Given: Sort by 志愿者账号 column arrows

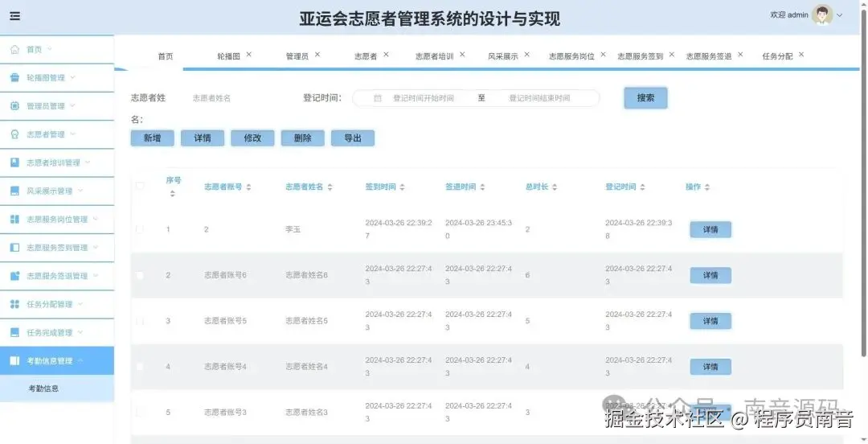Looking at the screenshot, I should pyautogui.click(x=248, y=187).
